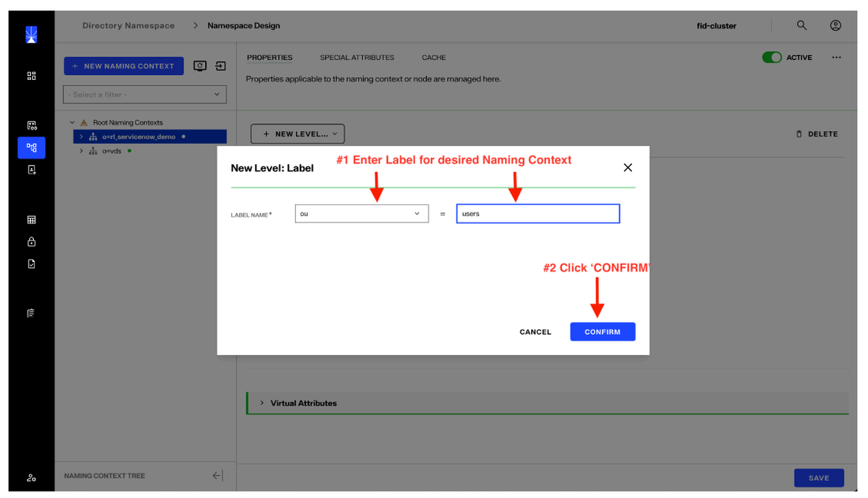Click the CONFIRM button
The width and height of the screenshot is (868, 498).
(602, 331)
